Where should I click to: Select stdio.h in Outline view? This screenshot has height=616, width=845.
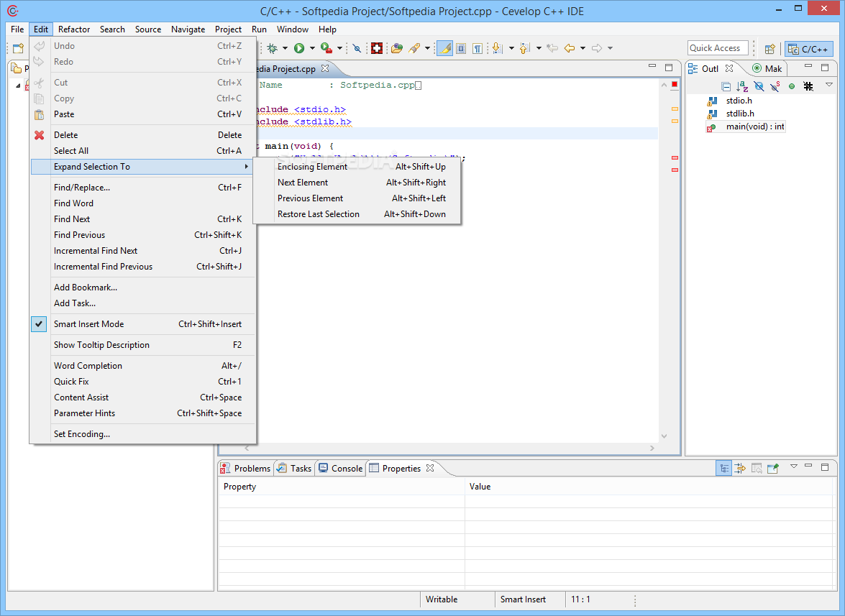click(739, 101)
